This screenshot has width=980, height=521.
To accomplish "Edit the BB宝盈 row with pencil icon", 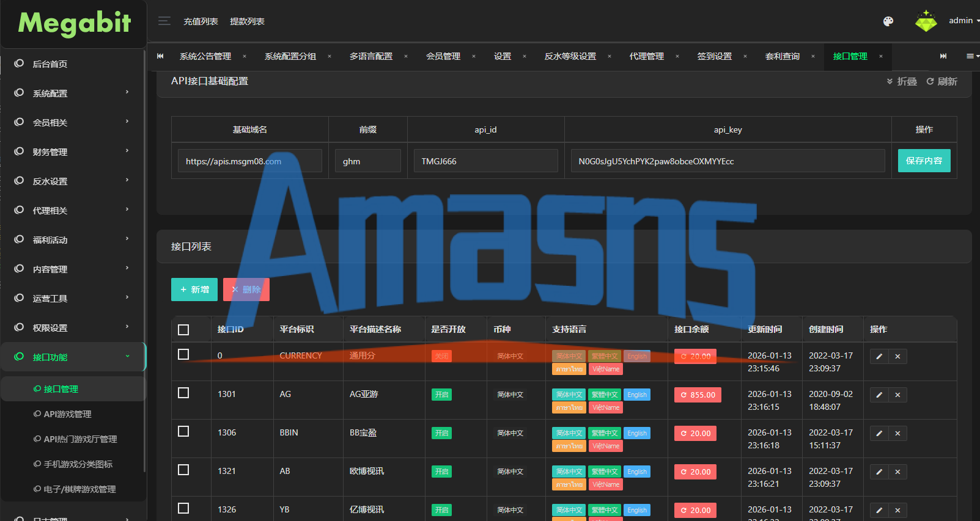I will tap(879, 434).
